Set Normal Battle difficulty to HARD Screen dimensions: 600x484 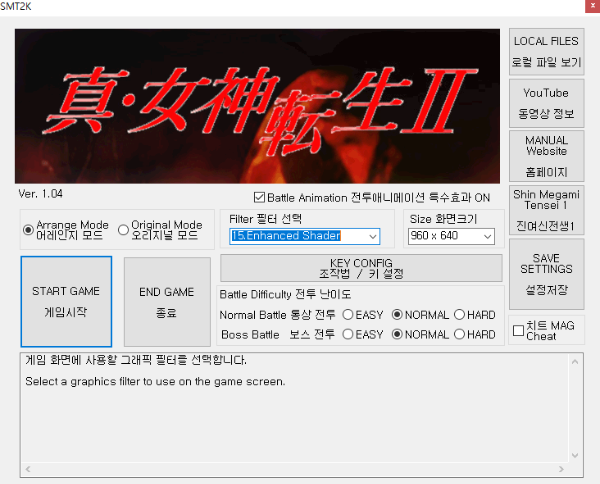click(459, 315)
